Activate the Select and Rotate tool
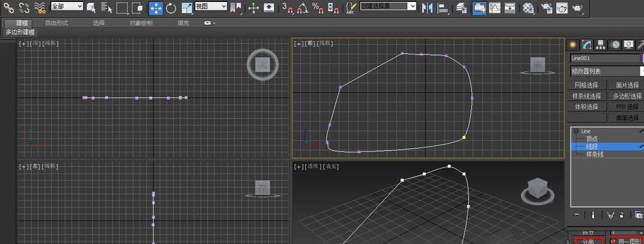Image resolution: width=644 pixels, height=244 pixels. pyautogui.click(x=171, y=7)
